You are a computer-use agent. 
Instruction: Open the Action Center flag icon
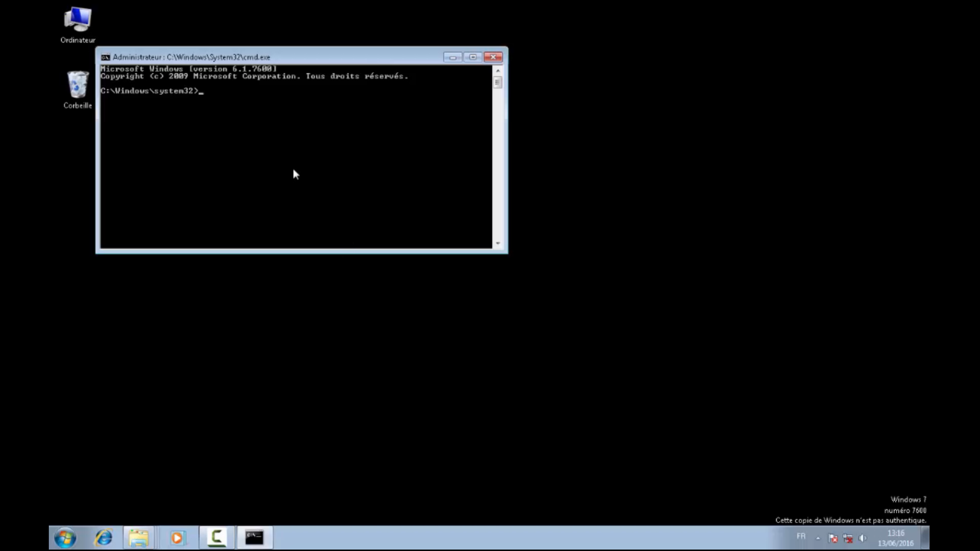pyautogui.click(x=833, y=537)
